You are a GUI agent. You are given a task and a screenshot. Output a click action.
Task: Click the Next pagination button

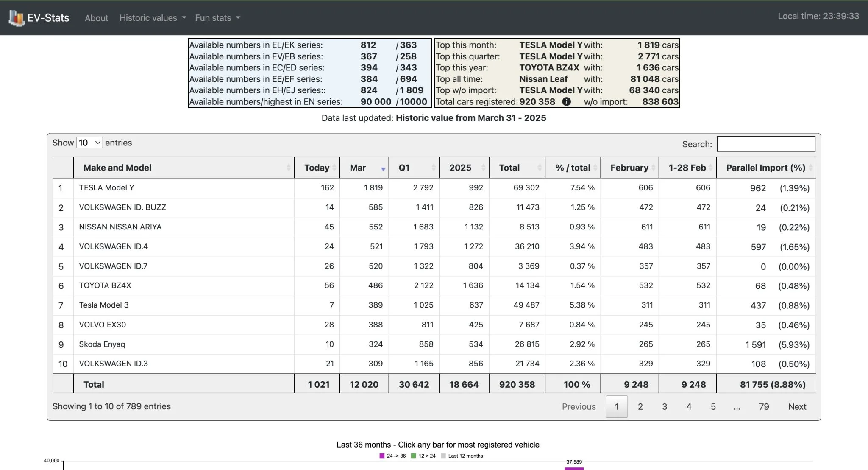[797, 406]
